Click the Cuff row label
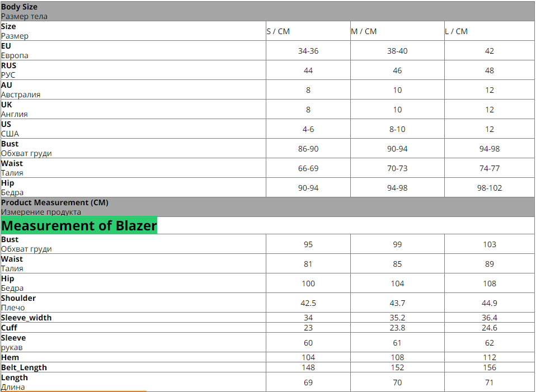This screenshot has height=392, width=536. point(133,327)
